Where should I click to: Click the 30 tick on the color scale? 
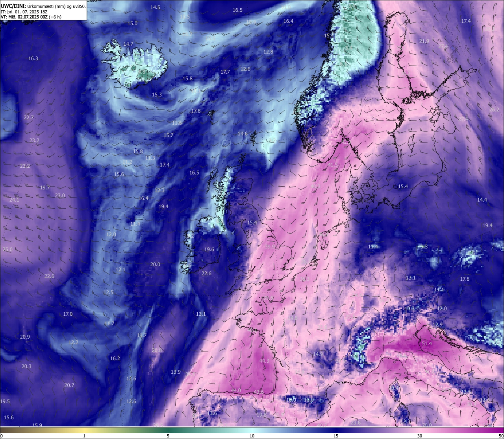pyautogui.click(x=420, y=436)
